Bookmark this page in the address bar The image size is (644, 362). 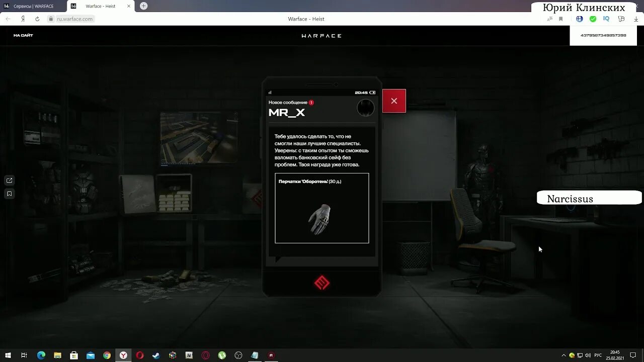tap(561, 19)
